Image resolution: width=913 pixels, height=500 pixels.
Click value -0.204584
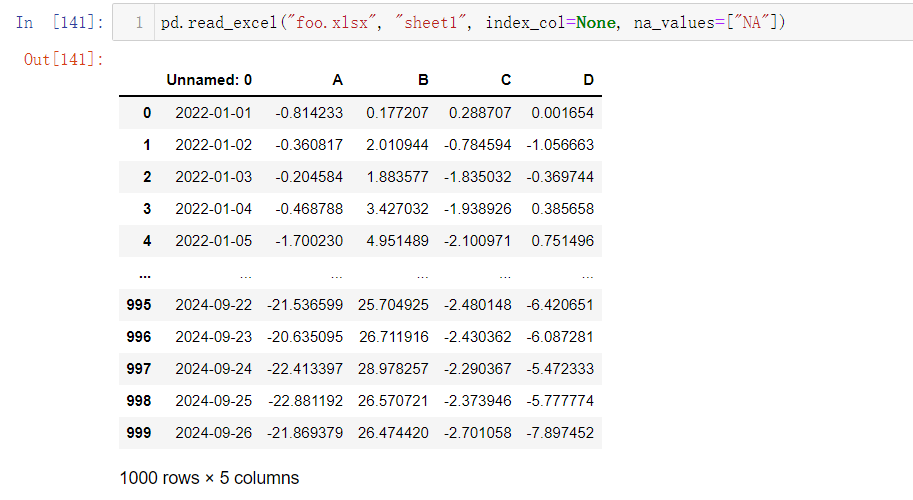point(309,177)
